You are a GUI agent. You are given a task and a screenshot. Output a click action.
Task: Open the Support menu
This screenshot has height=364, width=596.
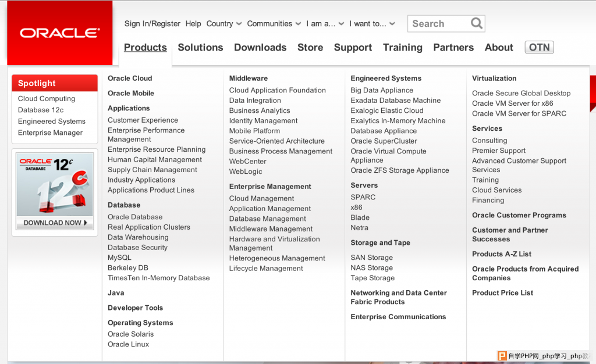tap(353, 48)
